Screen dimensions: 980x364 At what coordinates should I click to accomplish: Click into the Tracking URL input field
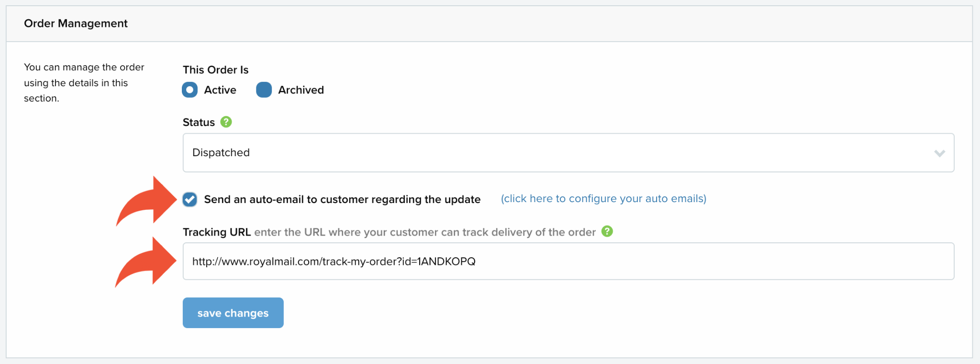(568, 262)
